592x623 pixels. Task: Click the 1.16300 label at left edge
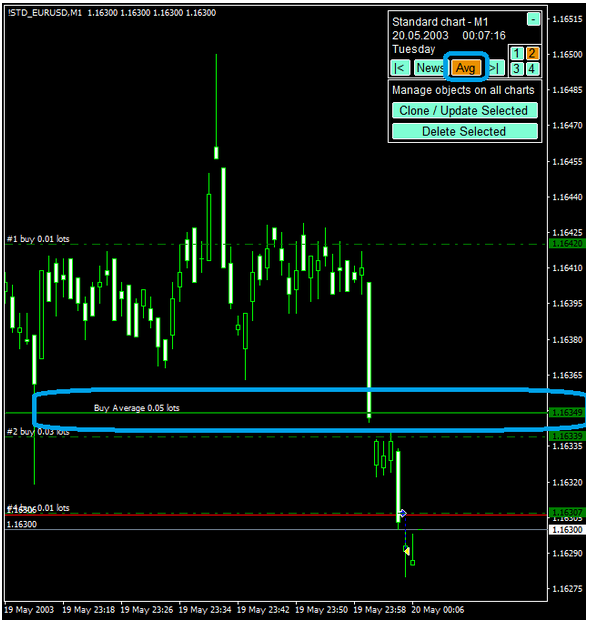coord(22,524)
